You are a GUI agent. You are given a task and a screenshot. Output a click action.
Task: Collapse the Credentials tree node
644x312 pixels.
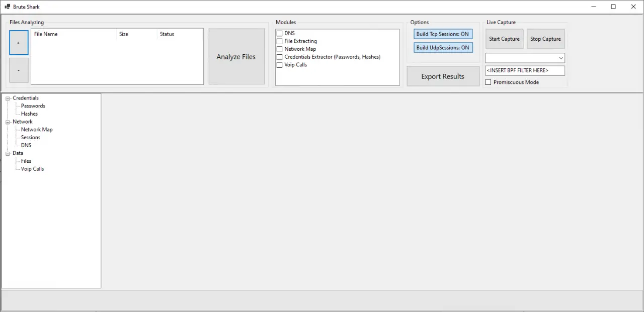(x=8, y=98)
